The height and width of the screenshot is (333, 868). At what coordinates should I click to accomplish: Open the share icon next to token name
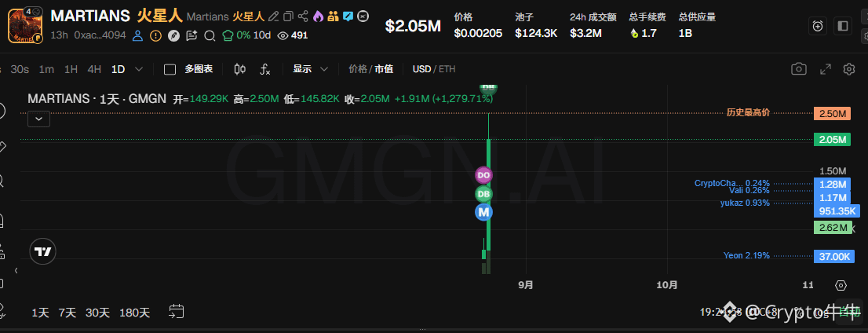[304, 16]
